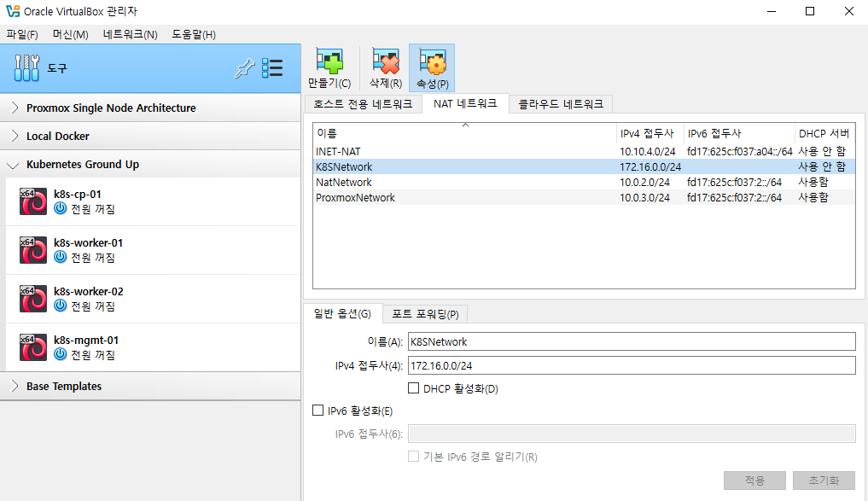Select the 일반 옵션(G) tab
This screenshot has height=501, width=868.
342,314
